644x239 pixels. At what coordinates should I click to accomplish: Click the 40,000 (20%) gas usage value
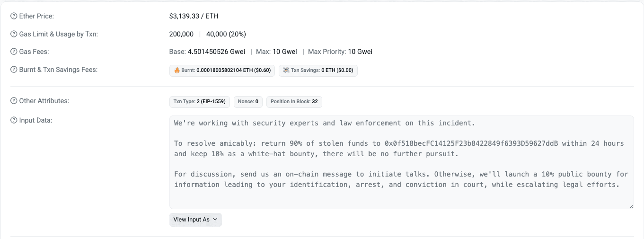click(226, 34)
